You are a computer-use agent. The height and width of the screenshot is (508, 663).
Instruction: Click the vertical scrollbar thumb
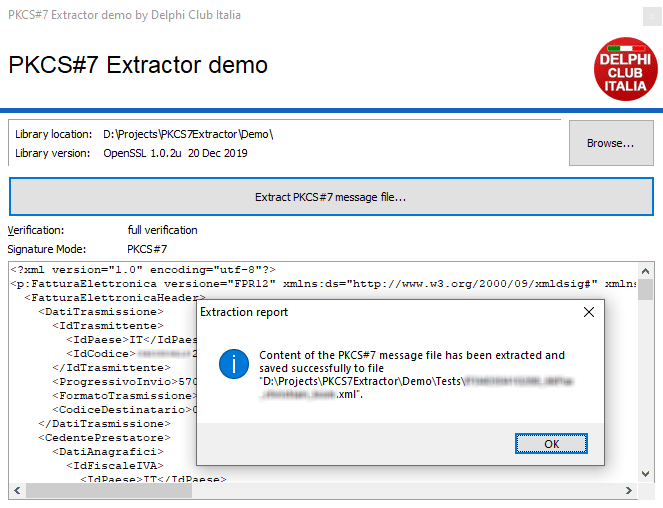(645, 290)
